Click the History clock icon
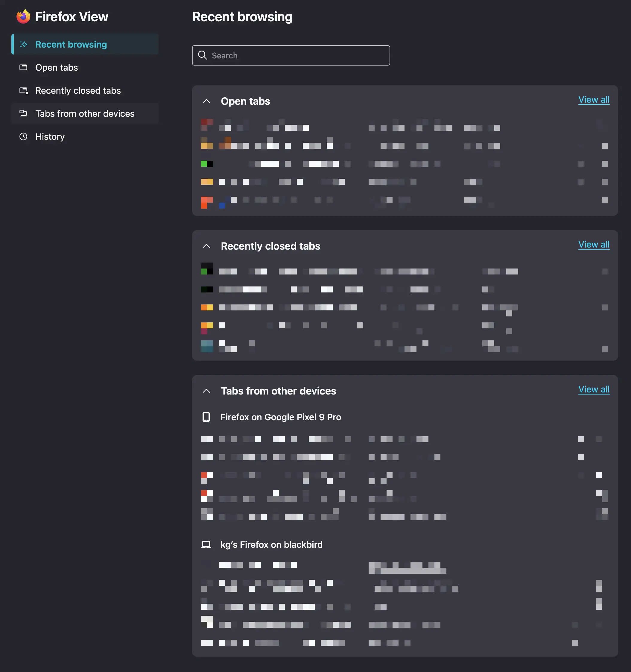This screenshot has height=672, width=631. (24, 136)
